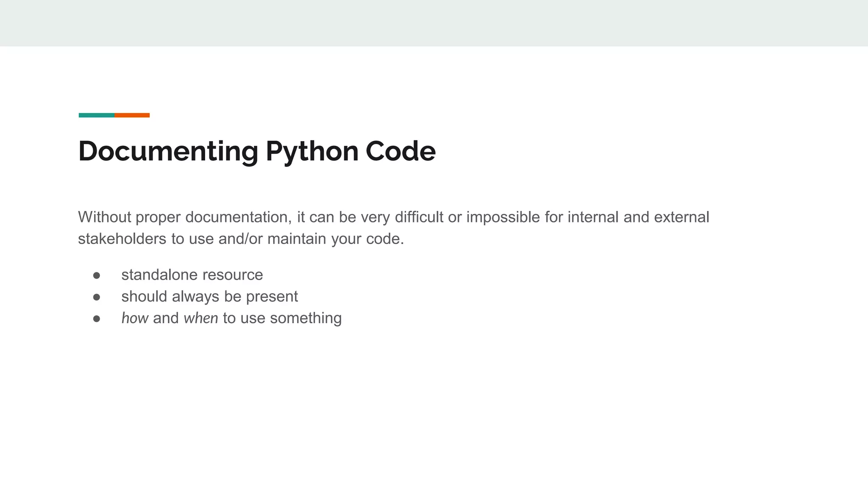868x488 pixels.
Task: Click 'internal and external' in the paragraph
Action: 638,217
